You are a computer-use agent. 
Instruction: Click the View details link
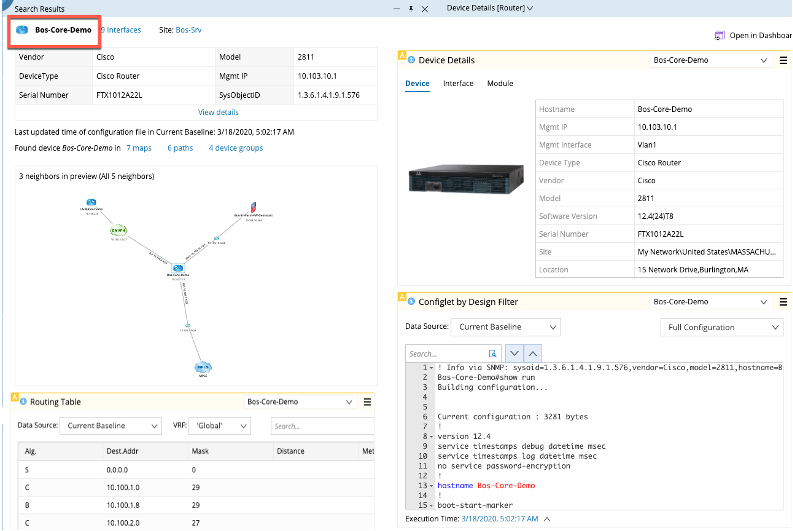tap(218, 112)
